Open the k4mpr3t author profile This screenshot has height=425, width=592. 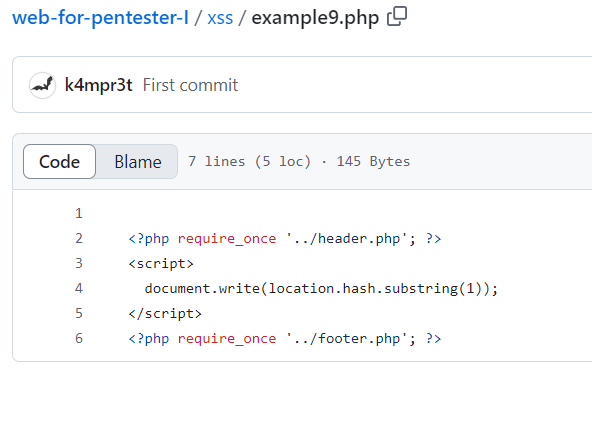tap(99, 85)
